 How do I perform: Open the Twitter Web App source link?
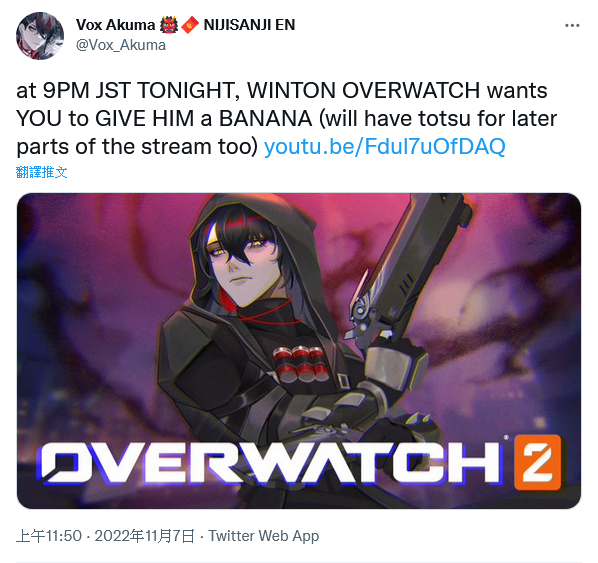[264, 536]
